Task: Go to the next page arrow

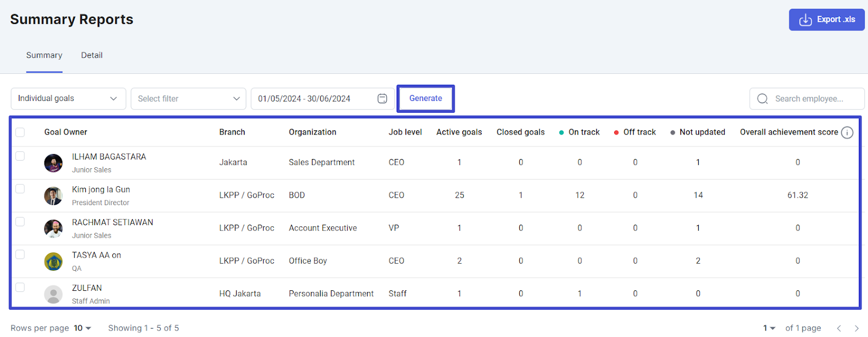Action: pos(857,328)
